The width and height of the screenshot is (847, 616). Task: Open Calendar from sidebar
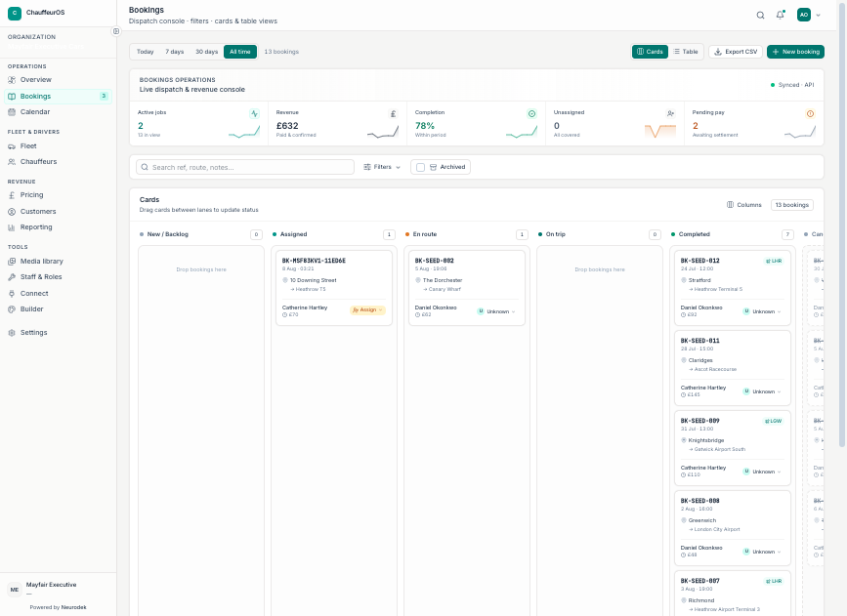pyautogui.click(x=59, y=111)
